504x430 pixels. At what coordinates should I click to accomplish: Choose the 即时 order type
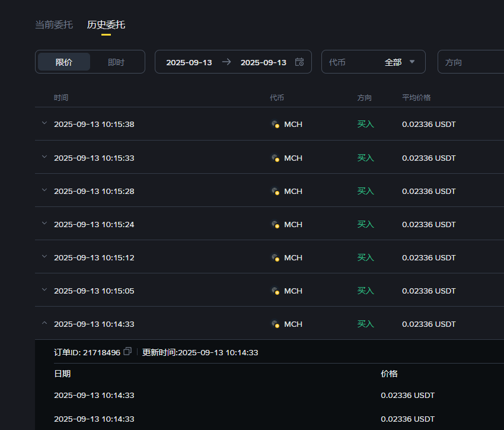(x=116, y=62)
